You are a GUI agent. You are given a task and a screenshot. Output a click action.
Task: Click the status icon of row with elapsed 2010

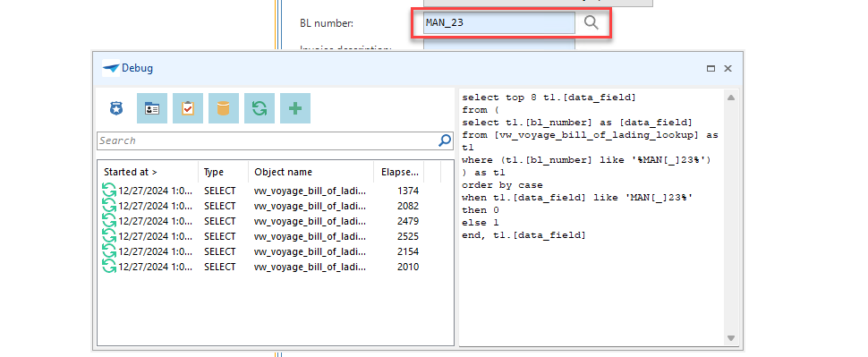click(x=109, y=267)
